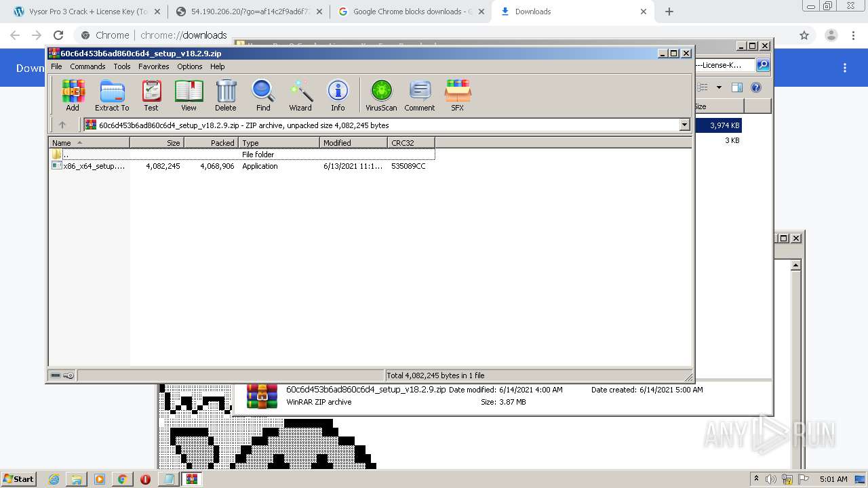
Task: Sort files by Name column
Action: tap(89, 142)
